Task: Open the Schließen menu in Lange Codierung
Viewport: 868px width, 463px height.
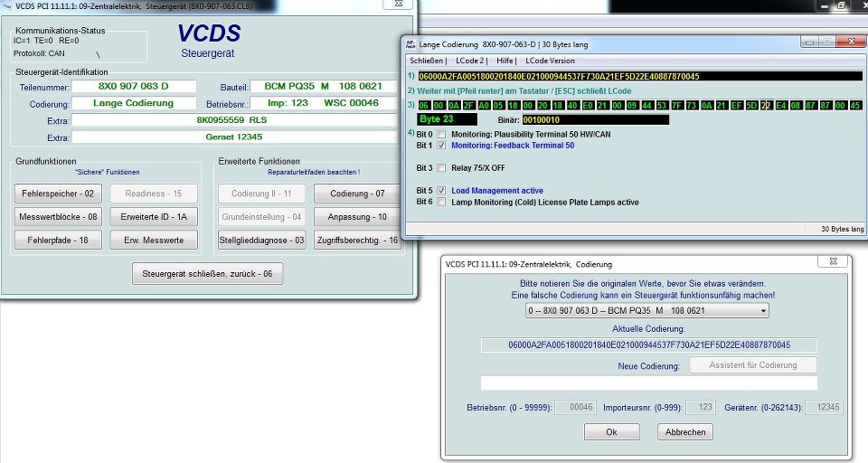Action: tap(428, 61)
